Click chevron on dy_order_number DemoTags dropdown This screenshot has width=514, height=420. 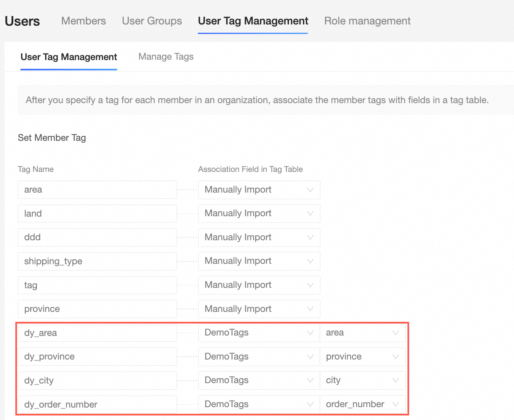(x=310, y=405)
